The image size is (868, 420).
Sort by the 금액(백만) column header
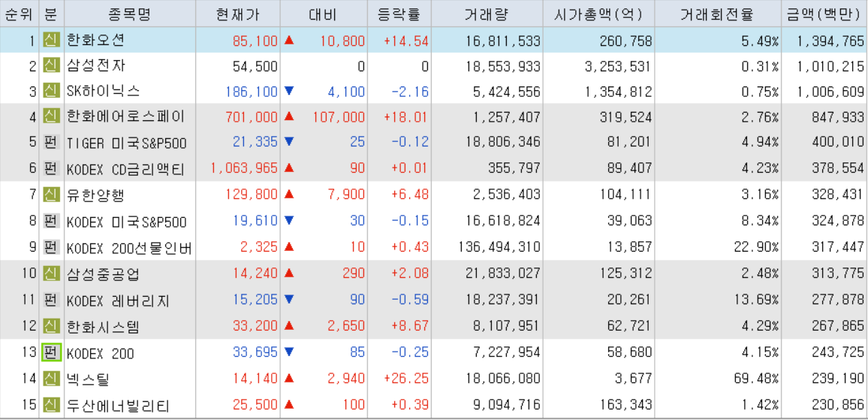tap(824, 14)
